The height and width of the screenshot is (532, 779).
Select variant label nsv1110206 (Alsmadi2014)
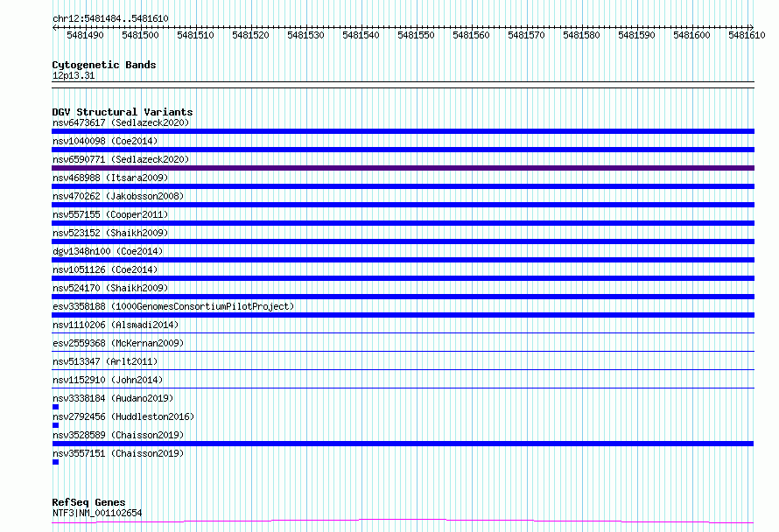click(116, 325)
